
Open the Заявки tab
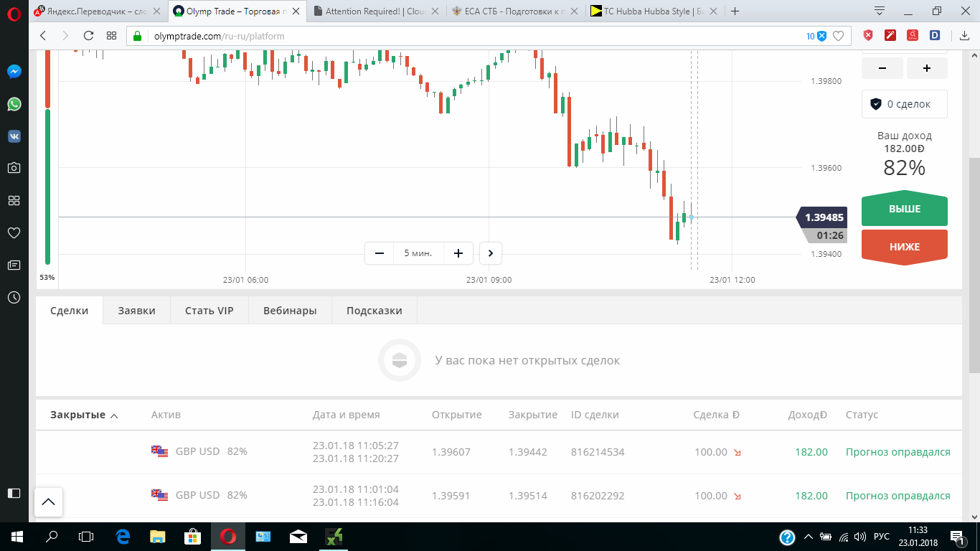tap(137, 311)
